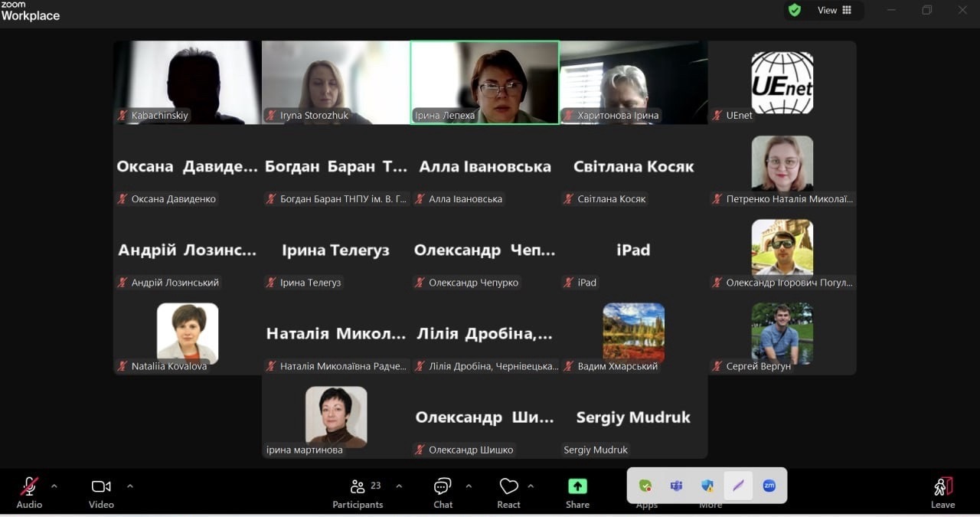Click the Windows Security shield tray icon
Image resolution: width=980 pixels, height=517 pixels.
(707, 486)
